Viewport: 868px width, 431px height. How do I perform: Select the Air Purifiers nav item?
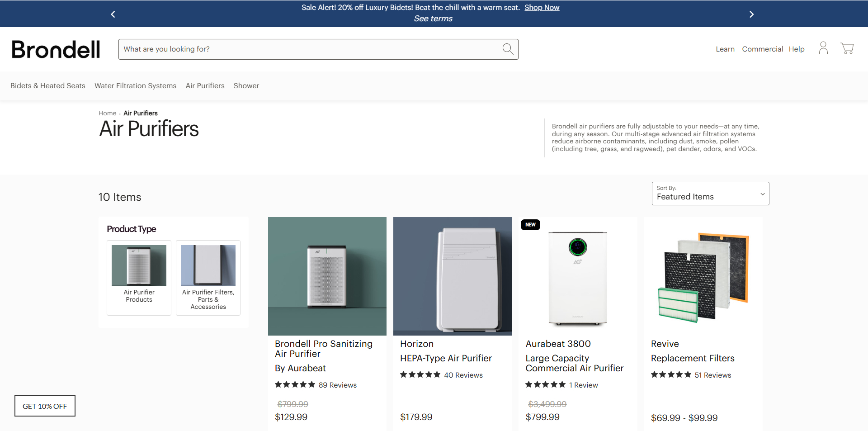click(x=205, y=86)
